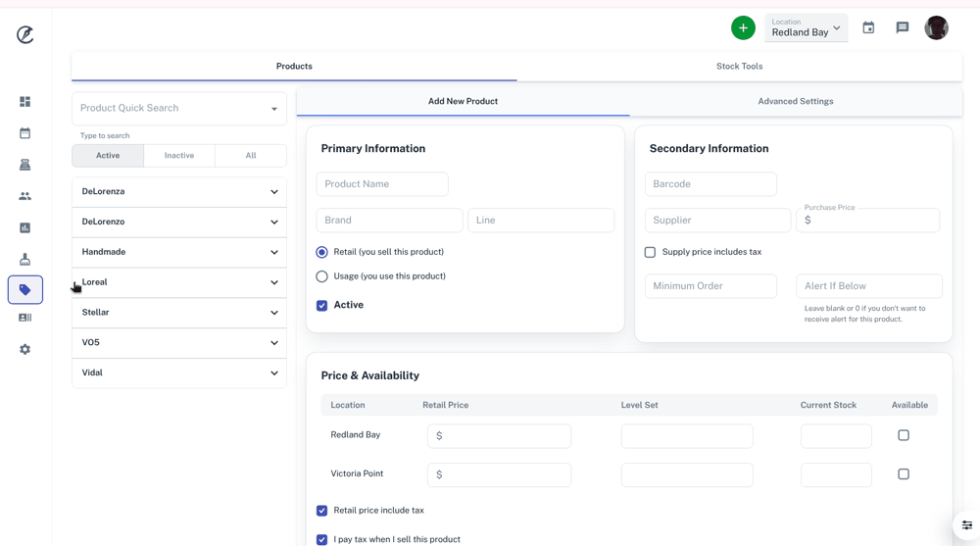Image resolution: width=980 pixels, height=546 pixels.
Task: Open the settings gear in sidebar
Action: pos(25,349)
